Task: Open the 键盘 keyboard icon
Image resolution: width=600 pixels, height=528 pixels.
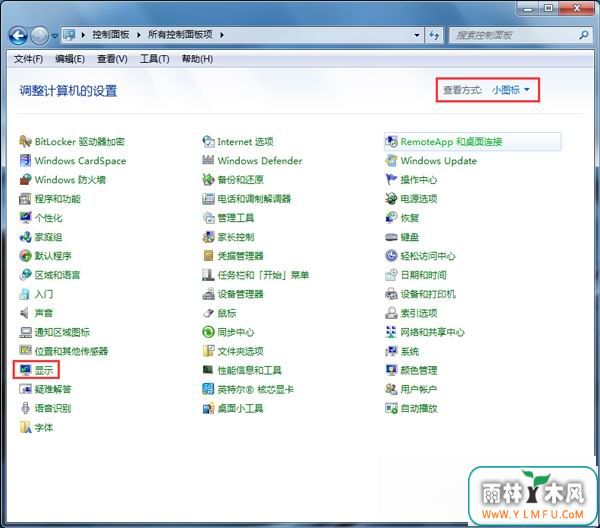Action: (x=391, y=237)
